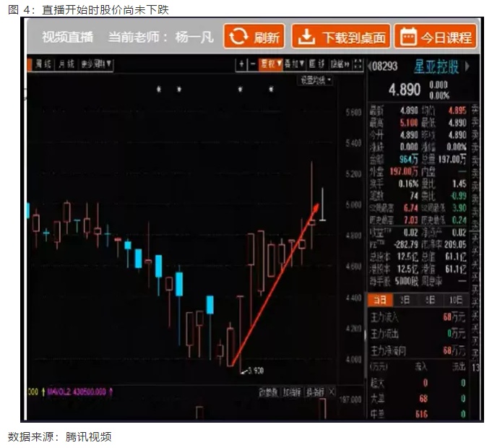Click 隐藏>> to hide side panel
The image size is (492, 448).
(340, 64)
